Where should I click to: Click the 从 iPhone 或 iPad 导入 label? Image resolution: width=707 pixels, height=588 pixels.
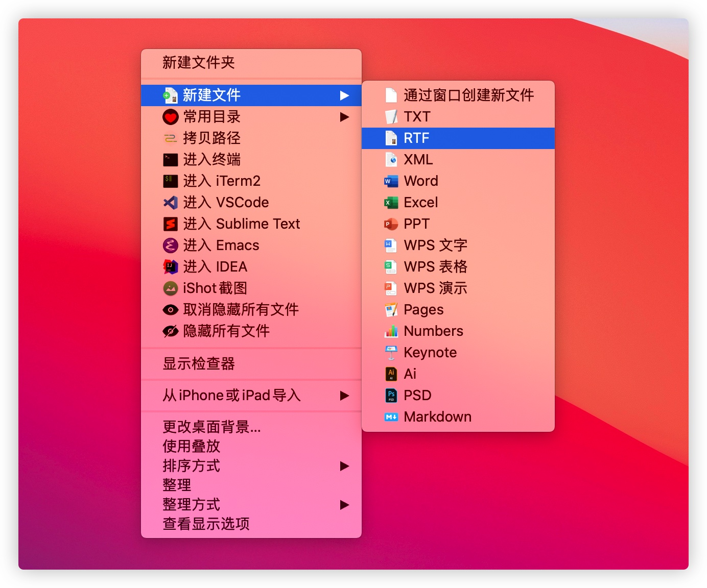[x=231, y=396]
